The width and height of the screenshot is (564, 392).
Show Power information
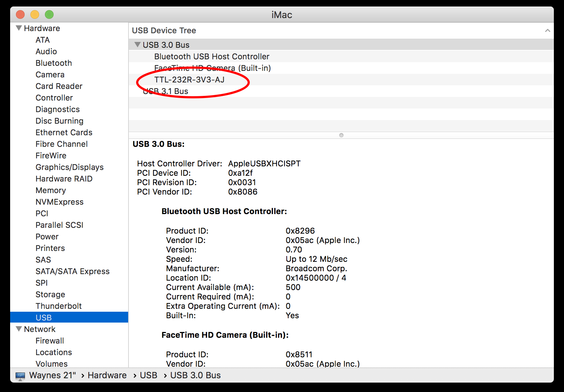[x=47, y=237]
